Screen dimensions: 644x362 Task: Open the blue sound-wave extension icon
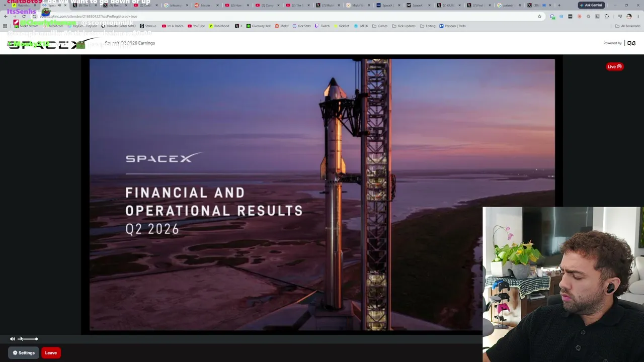561,17
